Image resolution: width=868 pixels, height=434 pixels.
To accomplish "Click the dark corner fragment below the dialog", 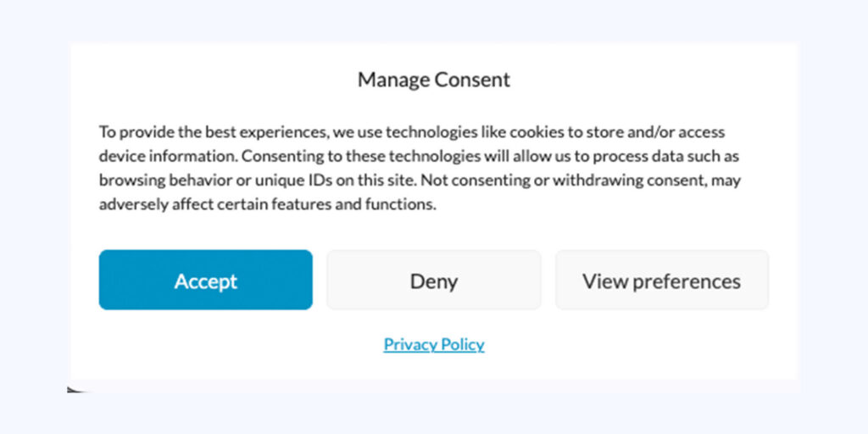I will tap(75, 390).
